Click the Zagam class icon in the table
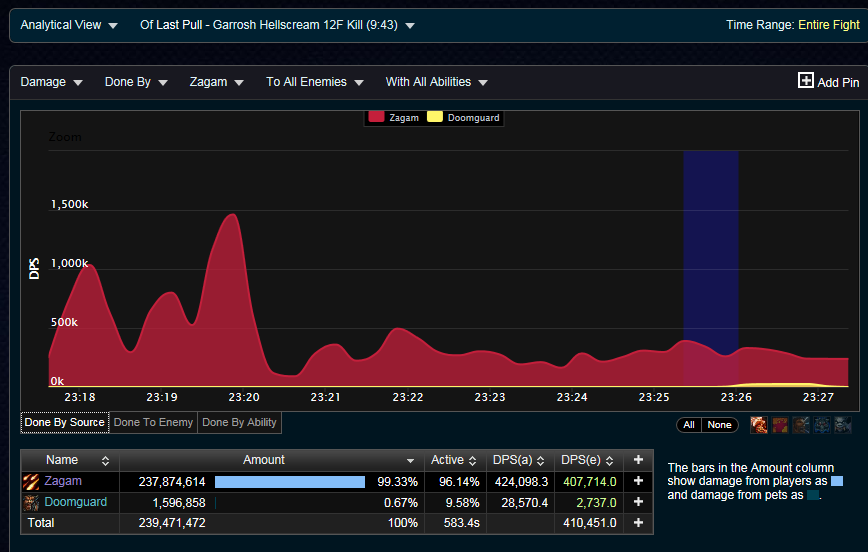The height and width of the screenshot is (552, 868). (31, 482)
